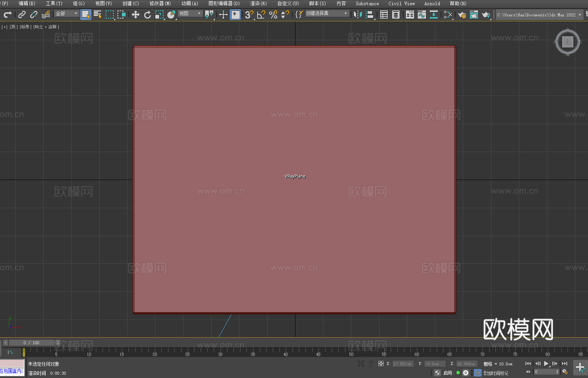Open the 修改器(M) menu
588x378 pixels.
[x=160, y=3]
